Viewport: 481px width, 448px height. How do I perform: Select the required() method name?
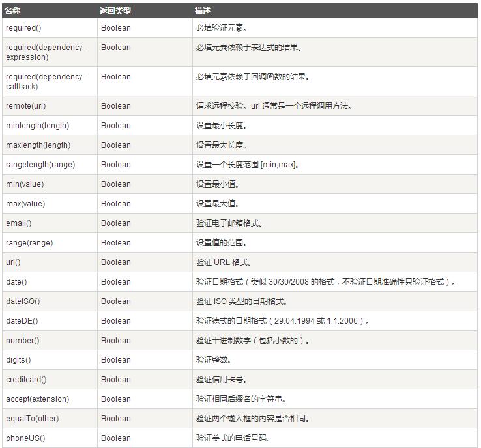coord(23,28)
